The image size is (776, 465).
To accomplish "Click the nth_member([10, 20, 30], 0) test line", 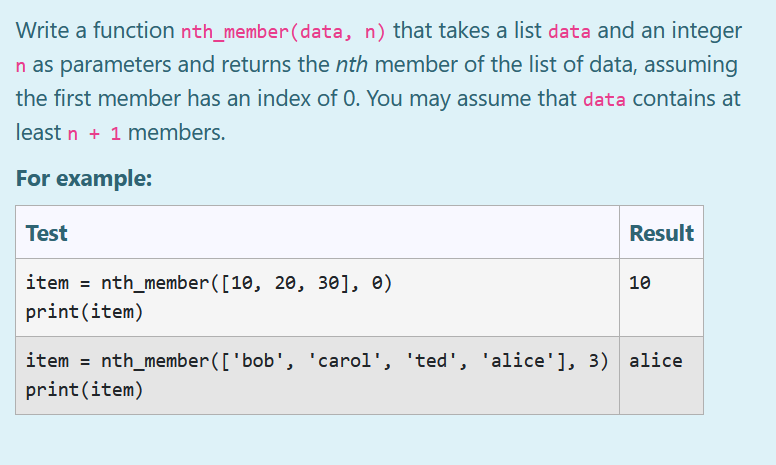I will (x=208, y=283).
